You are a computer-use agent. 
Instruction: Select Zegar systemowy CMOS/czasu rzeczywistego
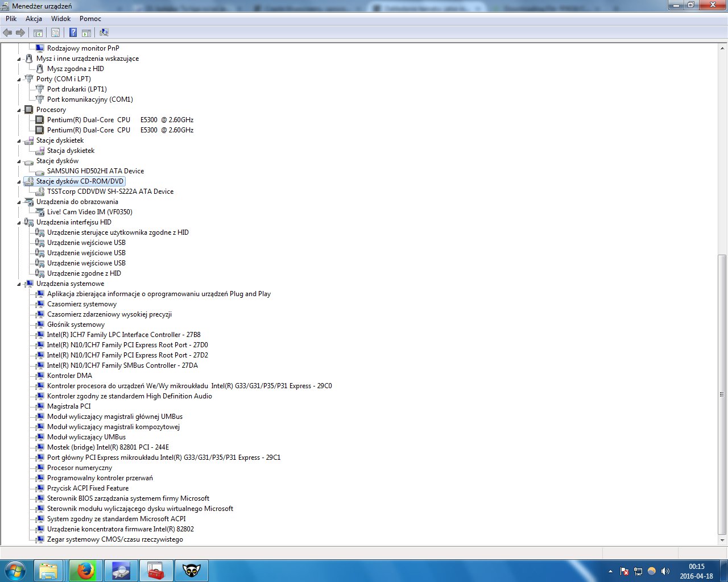click(115, 539)
